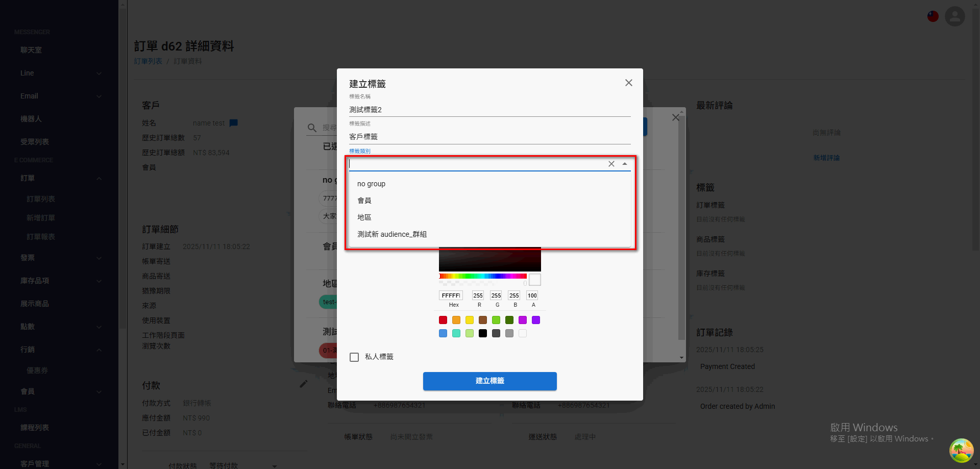The image size is (980, 469).
Task: Choose 會員 from the category list
Action: [x=490, y=201]
